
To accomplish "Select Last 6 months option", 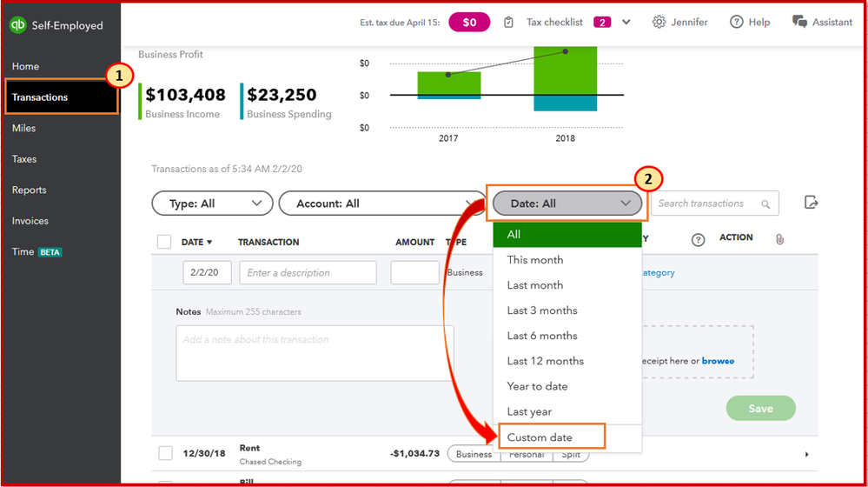I will 567,336.
